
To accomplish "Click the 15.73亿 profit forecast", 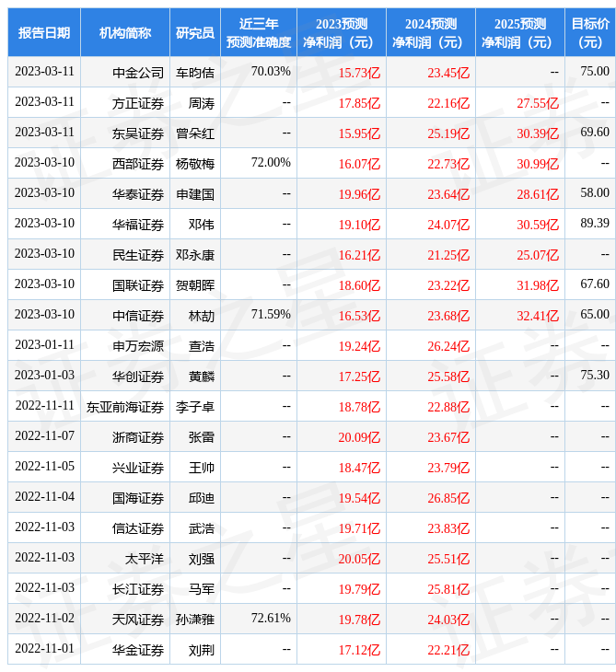I will coord(359,73).
